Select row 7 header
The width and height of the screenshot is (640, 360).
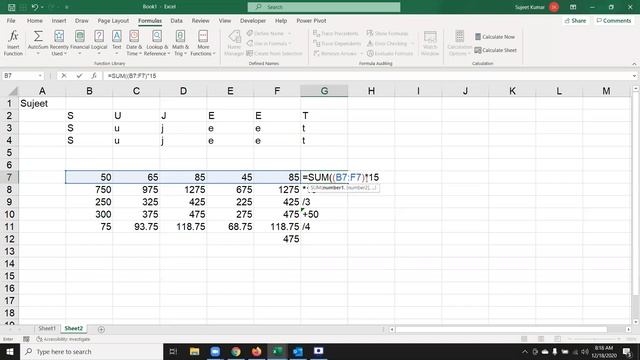[9, 177]
